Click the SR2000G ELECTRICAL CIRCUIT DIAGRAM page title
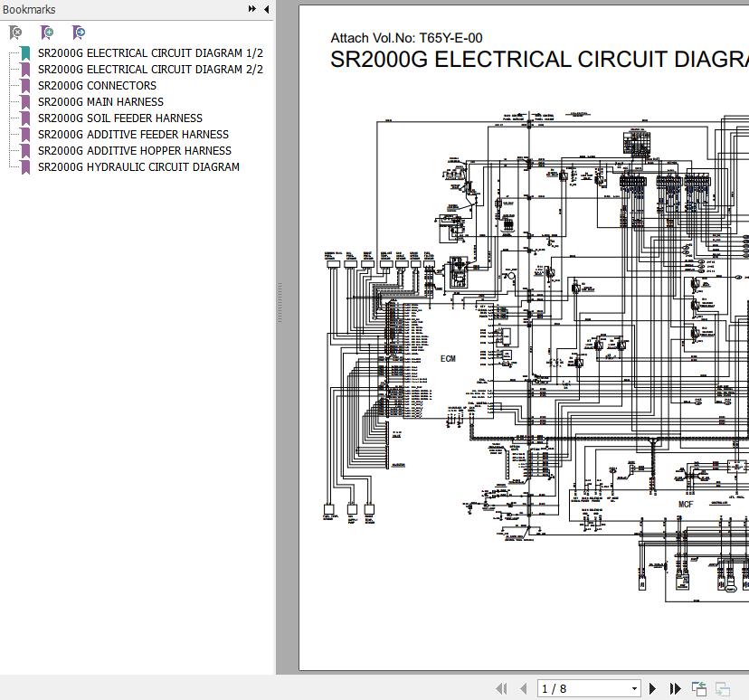749x700 pixels. point(539,60)
